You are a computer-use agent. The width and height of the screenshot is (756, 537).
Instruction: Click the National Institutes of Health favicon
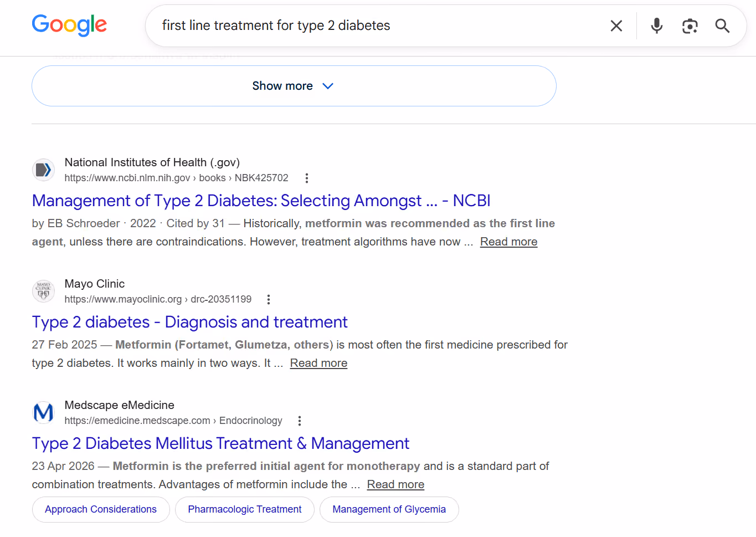[43, 170]
